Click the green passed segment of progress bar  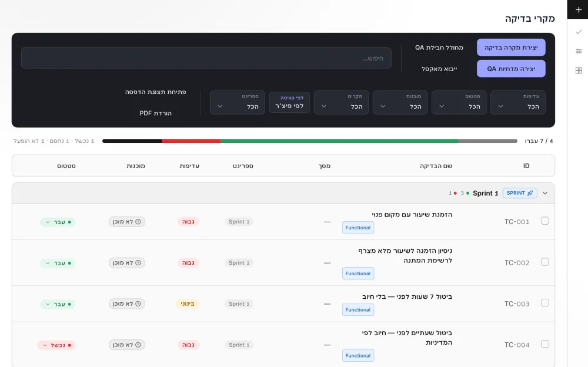[x=339, y=141]
